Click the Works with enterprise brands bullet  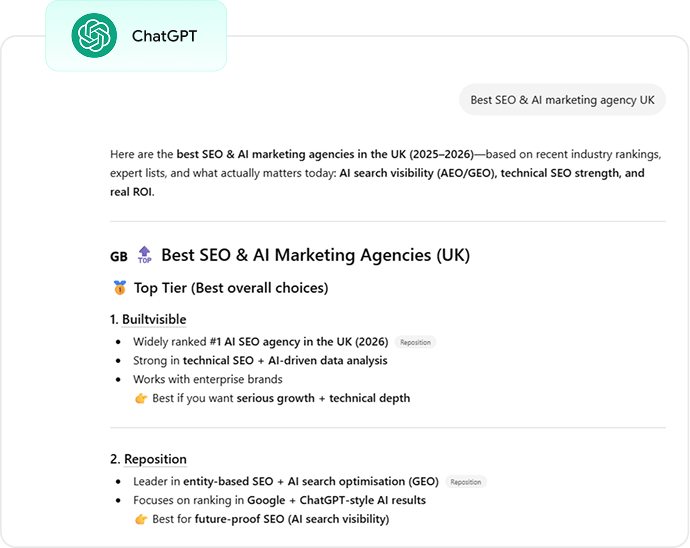coord(208,380)
